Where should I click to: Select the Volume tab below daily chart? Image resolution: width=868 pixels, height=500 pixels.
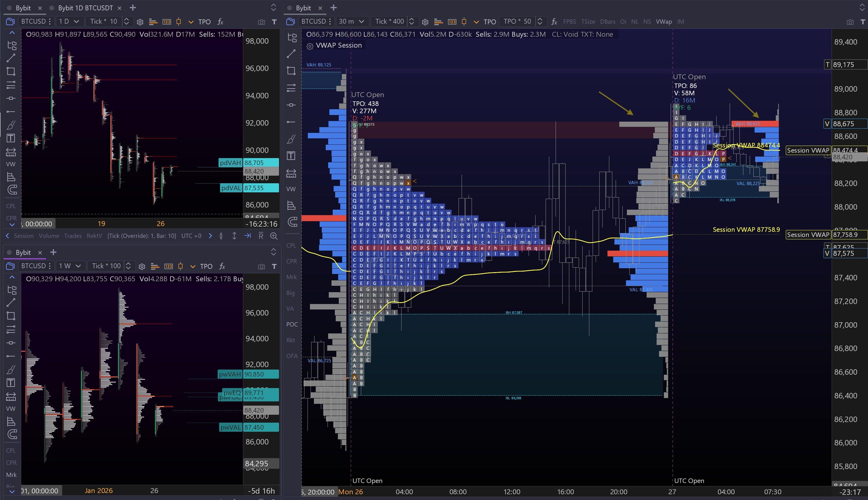[49, 236]
